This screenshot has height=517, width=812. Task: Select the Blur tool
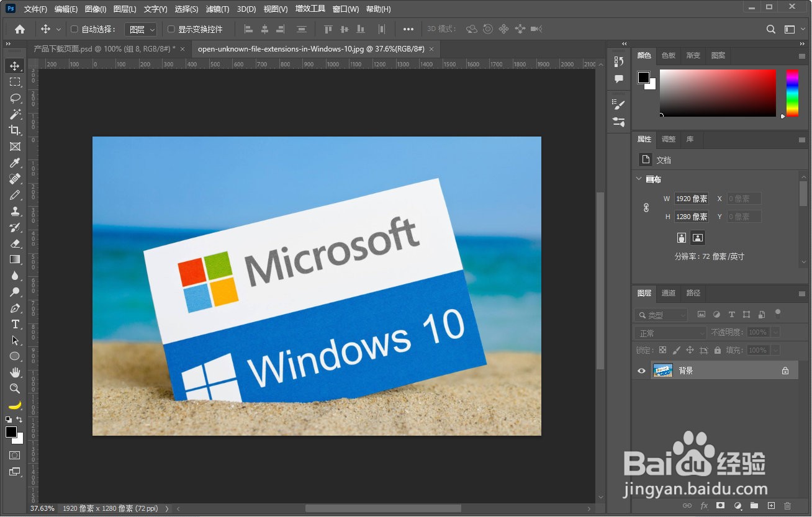coord(15,276)
